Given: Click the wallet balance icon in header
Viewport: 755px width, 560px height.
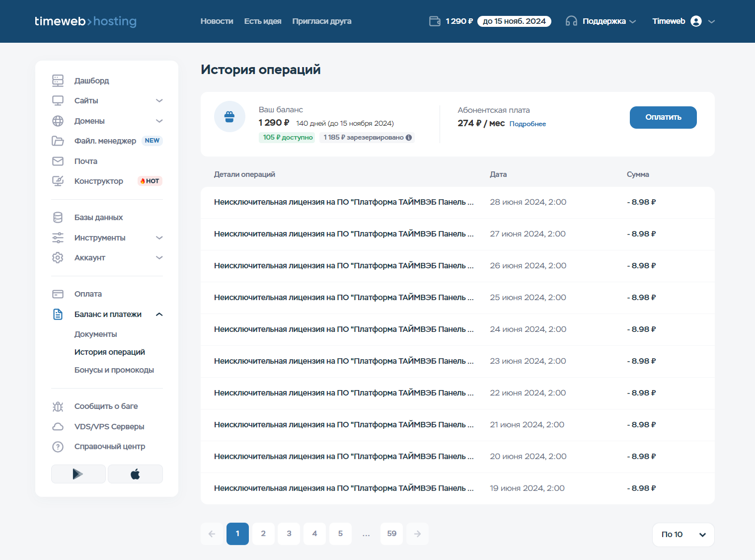Looking at the screenshot, I should click(435, 21).
